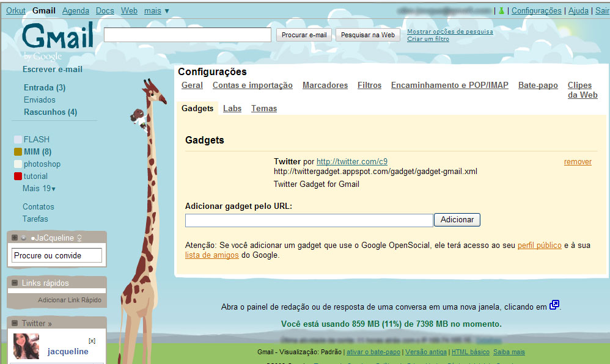Screen dimensions: 610x364
Task: Click Mostrar opções de pesquisa
Action: coord(450,32)
